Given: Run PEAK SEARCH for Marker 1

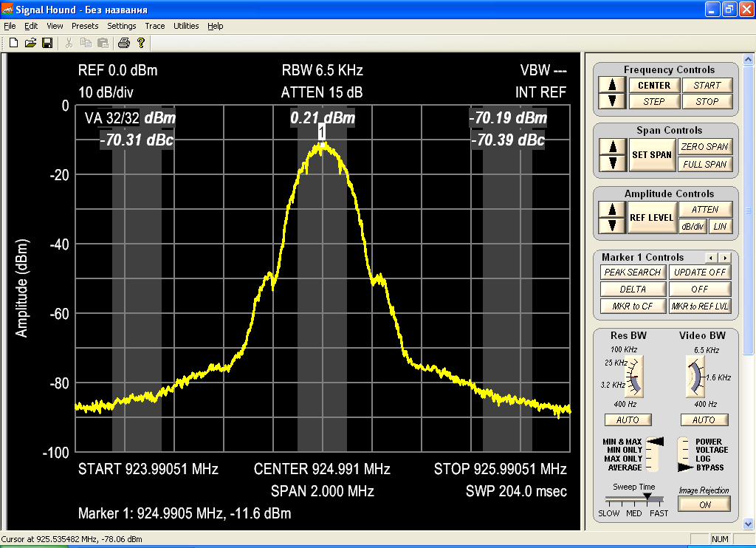Looking at the screenshot, I should (x=633, y=273).
